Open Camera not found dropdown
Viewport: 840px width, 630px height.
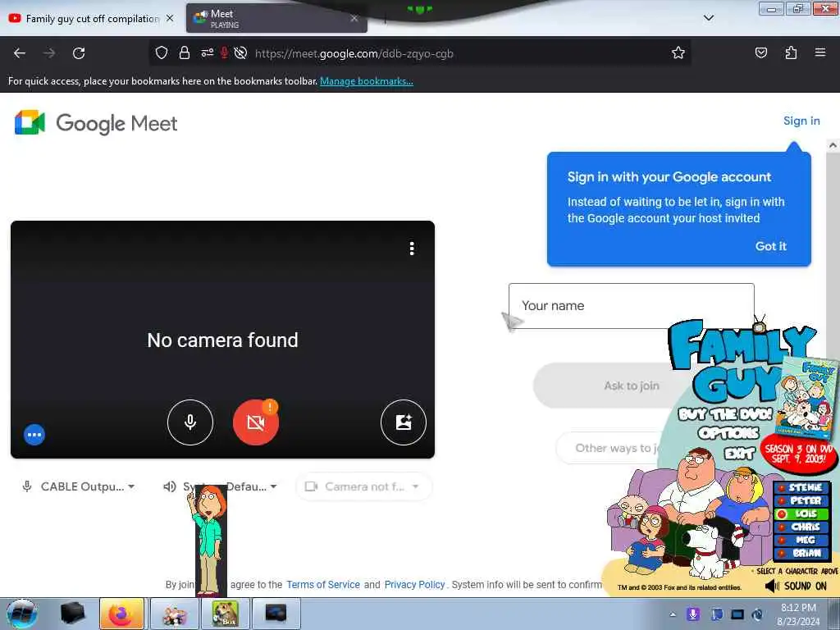[x=363, y=486]
